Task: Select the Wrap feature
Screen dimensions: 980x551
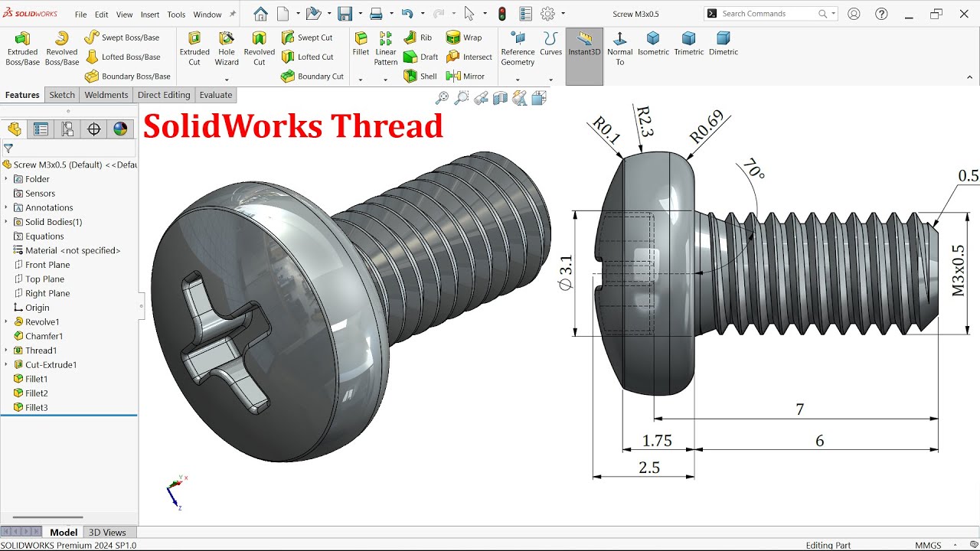Action: tap(464, 37)
